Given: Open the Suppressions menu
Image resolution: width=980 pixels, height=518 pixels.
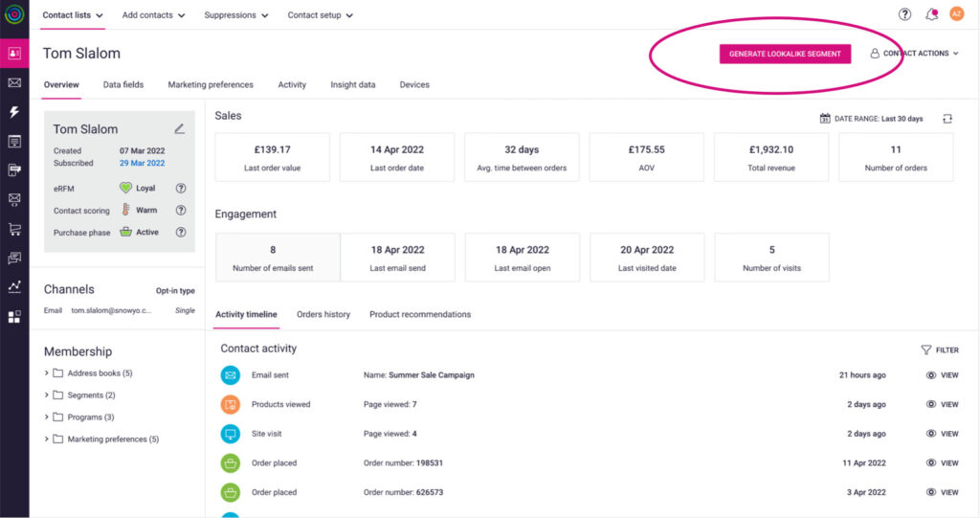Looking at the screenshot, I should 236,15.
